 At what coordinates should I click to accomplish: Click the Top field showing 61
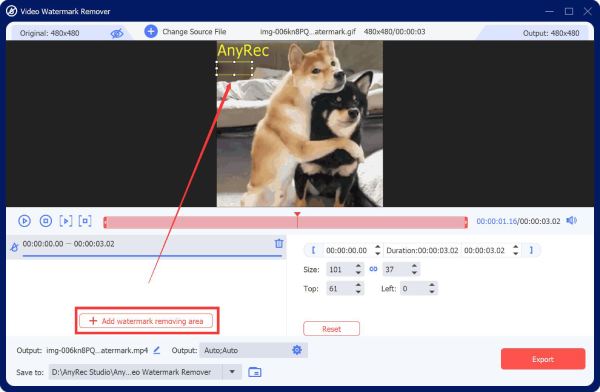pos(340,289)
